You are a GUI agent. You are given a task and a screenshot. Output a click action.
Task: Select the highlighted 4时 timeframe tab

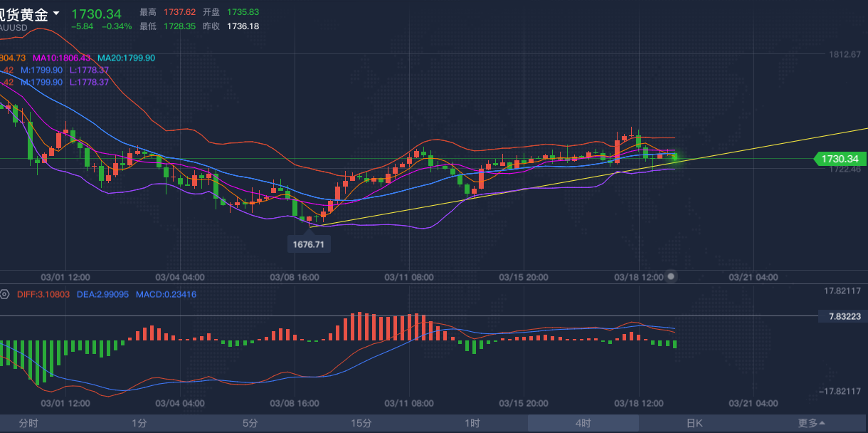(583, 423)
